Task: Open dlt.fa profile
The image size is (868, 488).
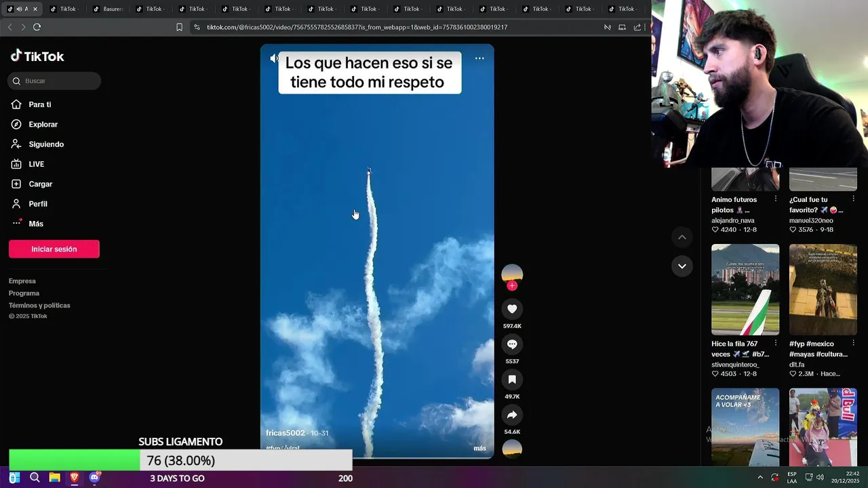Action: [x=797, y=365]
